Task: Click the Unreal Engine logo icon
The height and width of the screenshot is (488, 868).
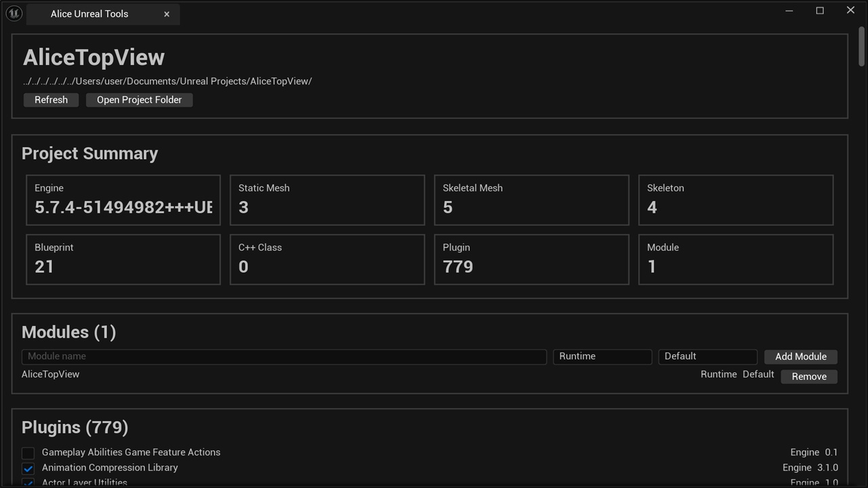Action: coord(14,14)
